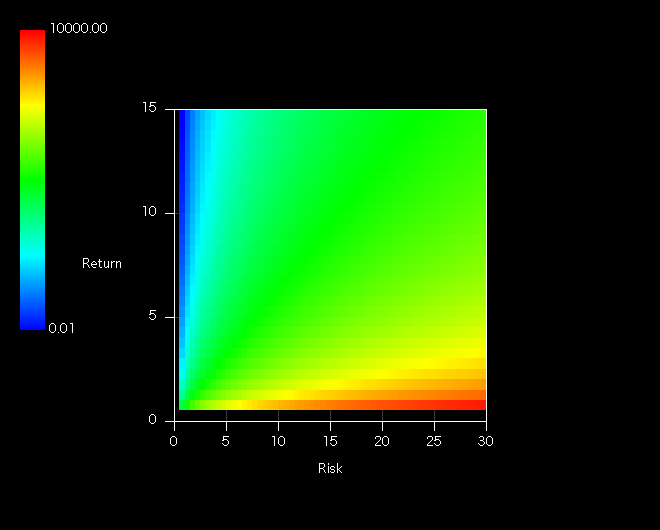The image size is (660, 530).
Task: Click the x-axis tick label 30
Action: [x=486, y=441]
